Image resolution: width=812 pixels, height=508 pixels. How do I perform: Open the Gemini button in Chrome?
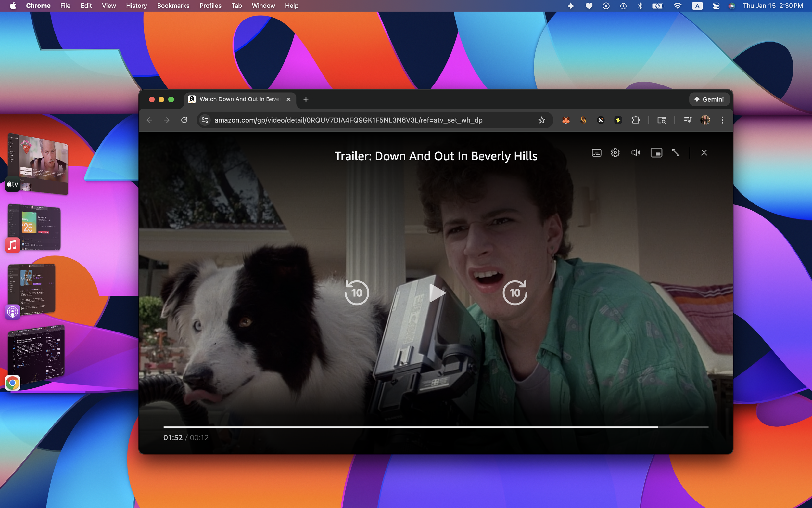click(x=709, y=99)
